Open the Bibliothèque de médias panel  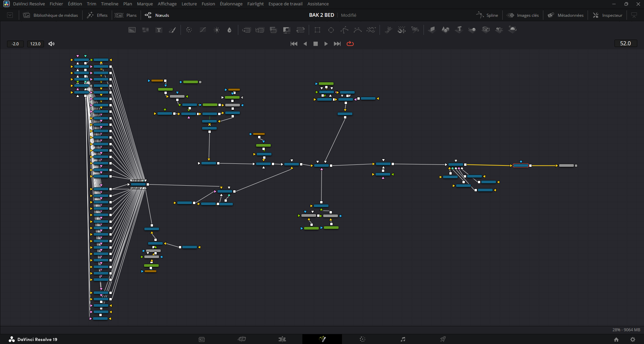(x=51, y=15)
